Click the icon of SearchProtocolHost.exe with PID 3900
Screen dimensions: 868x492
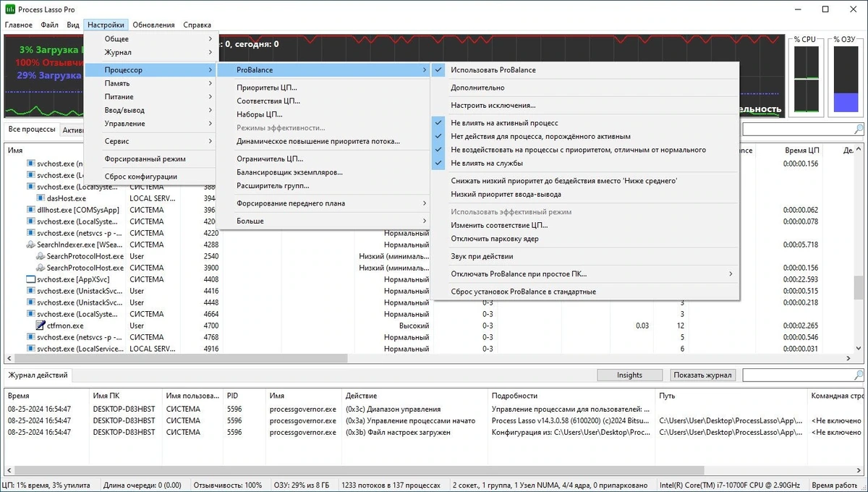(41, 268)
